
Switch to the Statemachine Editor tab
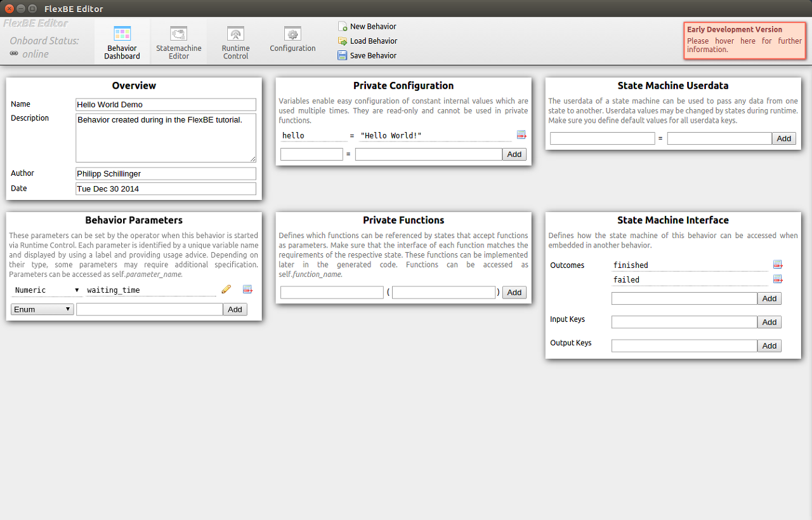click(x=179, y=42)
